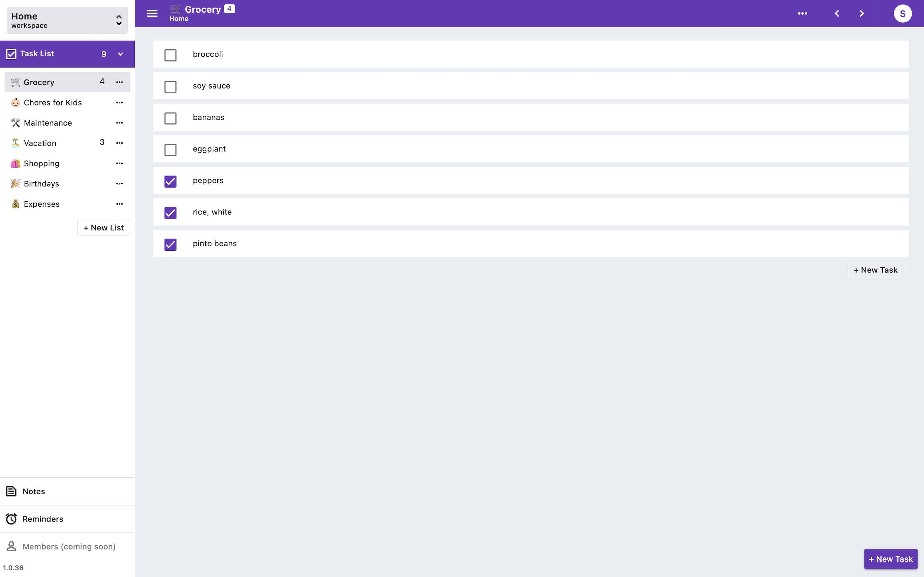Open the Birthdays party popper list
The height and width of the screenshot is (577, 924).
pos(41,184)
